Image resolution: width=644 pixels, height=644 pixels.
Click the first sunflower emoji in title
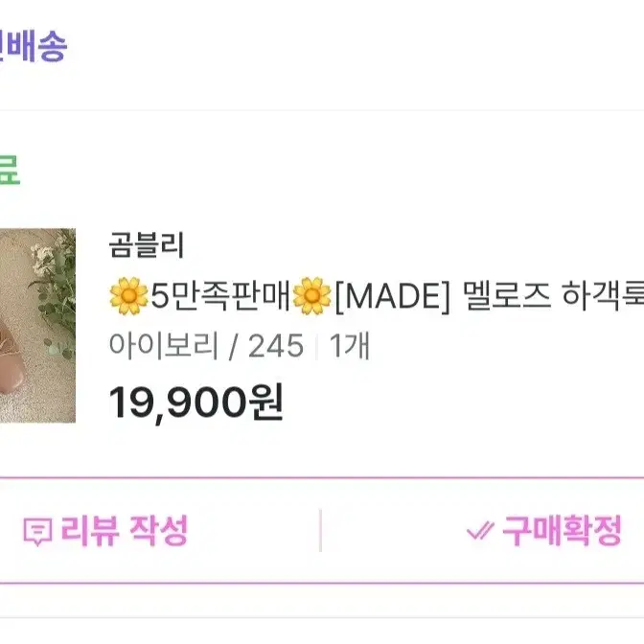coord(128,296)
